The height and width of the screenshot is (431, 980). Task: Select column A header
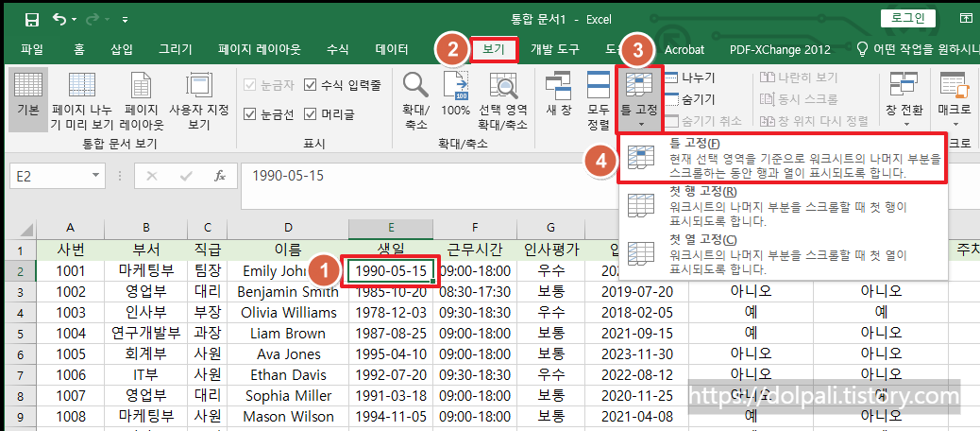click(71, 229)
